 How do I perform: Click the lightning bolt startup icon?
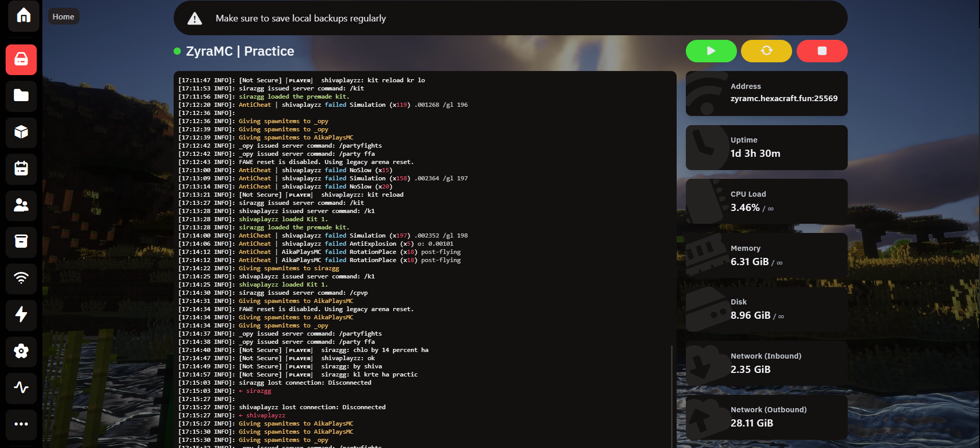[21, 314]
